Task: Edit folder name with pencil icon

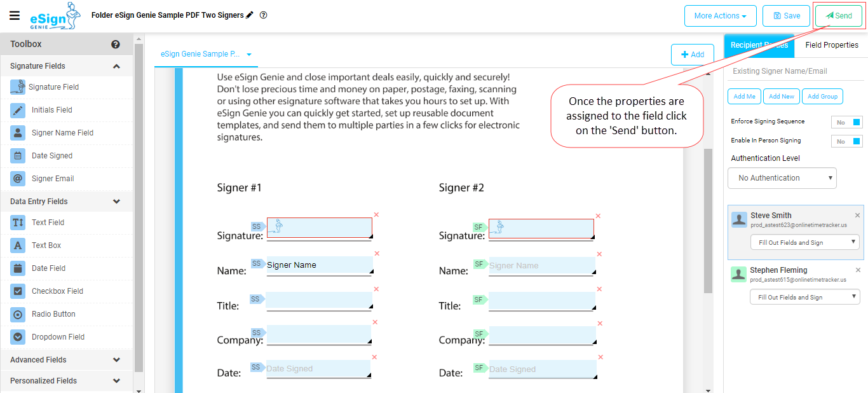Action: point(250,15)
